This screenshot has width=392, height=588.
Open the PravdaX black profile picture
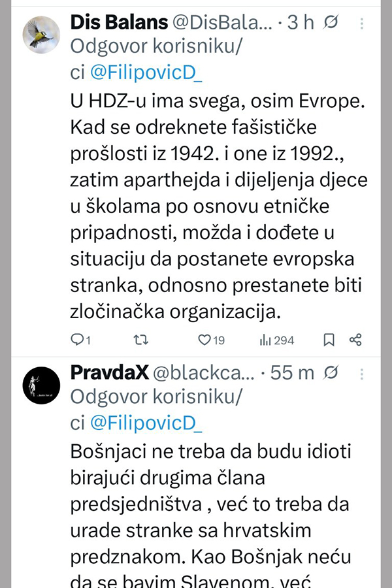41,385
